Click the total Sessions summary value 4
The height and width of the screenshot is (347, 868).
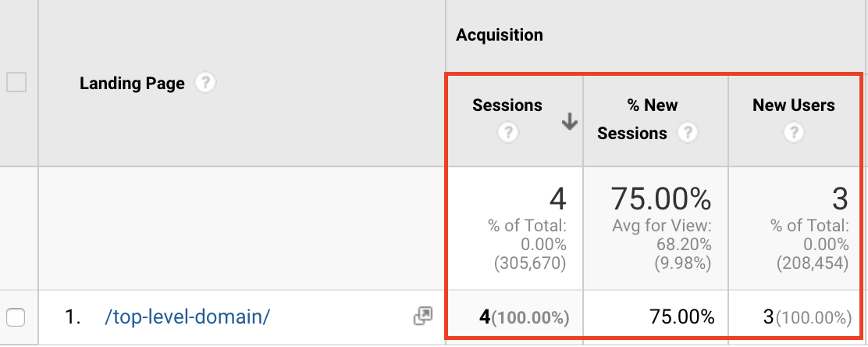click(557, 199)
